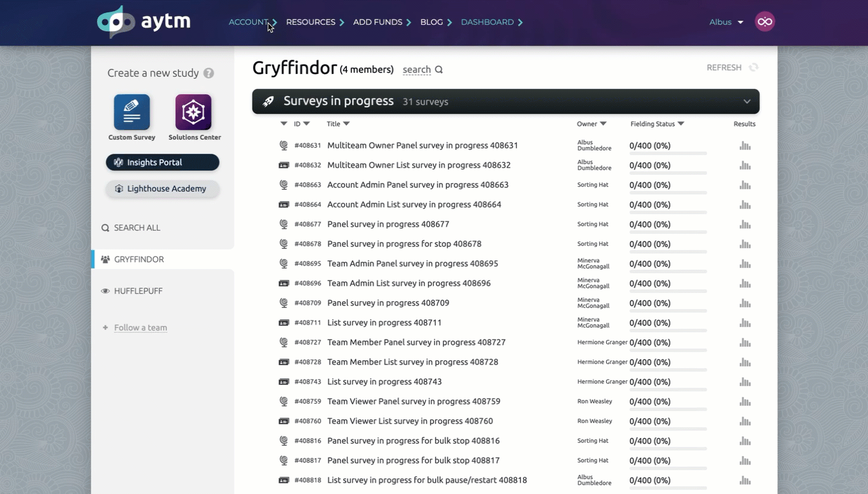Collapse the Surveys in progress section
This screenshot has width=868, height=494.
click(x=746, y=101)
